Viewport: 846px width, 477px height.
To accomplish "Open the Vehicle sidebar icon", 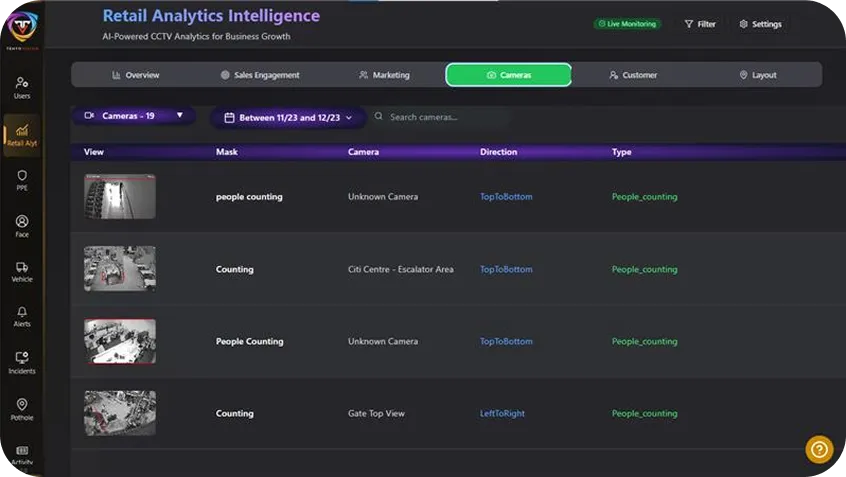I will 22,269.
